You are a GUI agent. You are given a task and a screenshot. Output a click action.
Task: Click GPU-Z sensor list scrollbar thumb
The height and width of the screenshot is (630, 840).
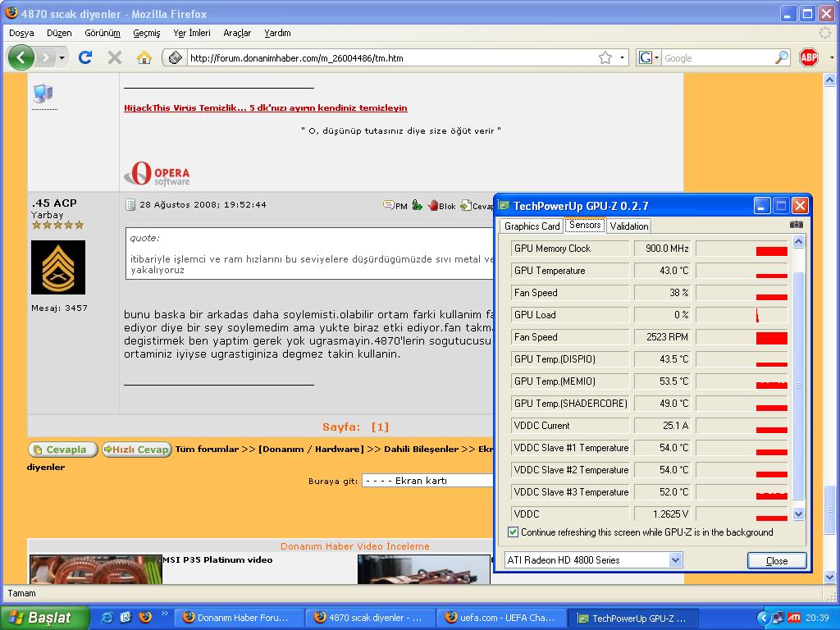[x=798, y=386]
